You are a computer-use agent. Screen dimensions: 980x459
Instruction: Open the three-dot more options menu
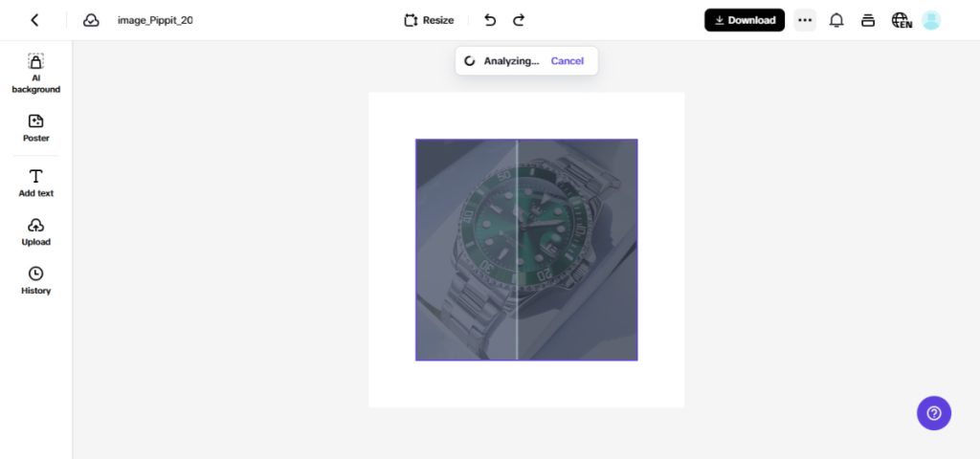click(x=805, y=20)
